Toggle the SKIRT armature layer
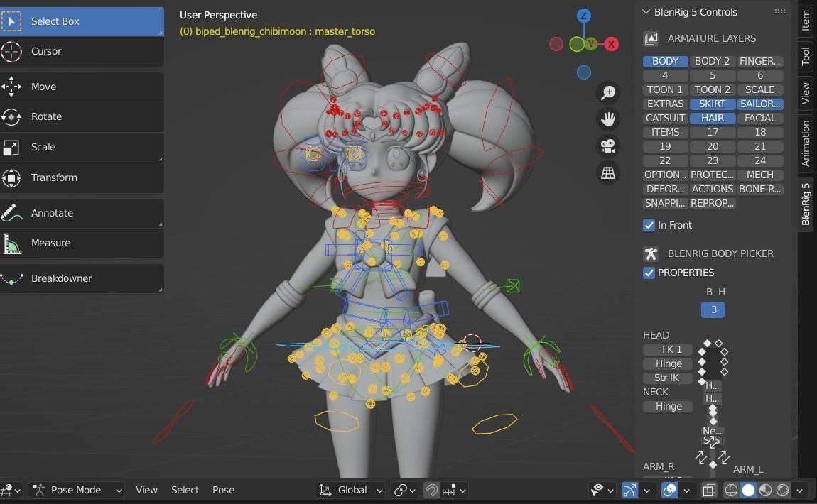Image resolution: width=817 pixels, height=504 pixels. click(x=713, y=104)
